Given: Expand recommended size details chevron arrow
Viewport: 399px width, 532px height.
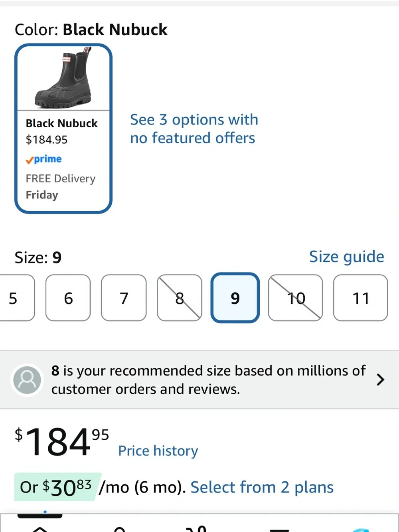Looking at the screenshot, I should (380, 380).
